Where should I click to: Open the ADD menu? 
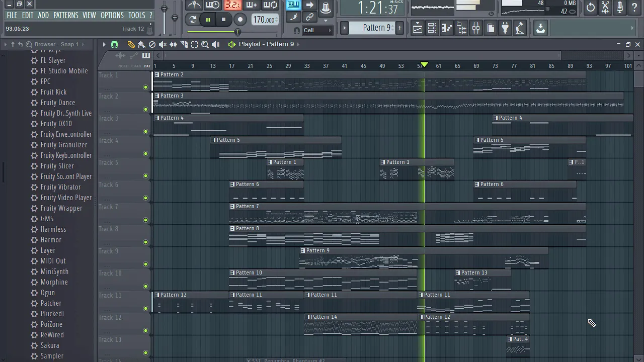point(43,15)
